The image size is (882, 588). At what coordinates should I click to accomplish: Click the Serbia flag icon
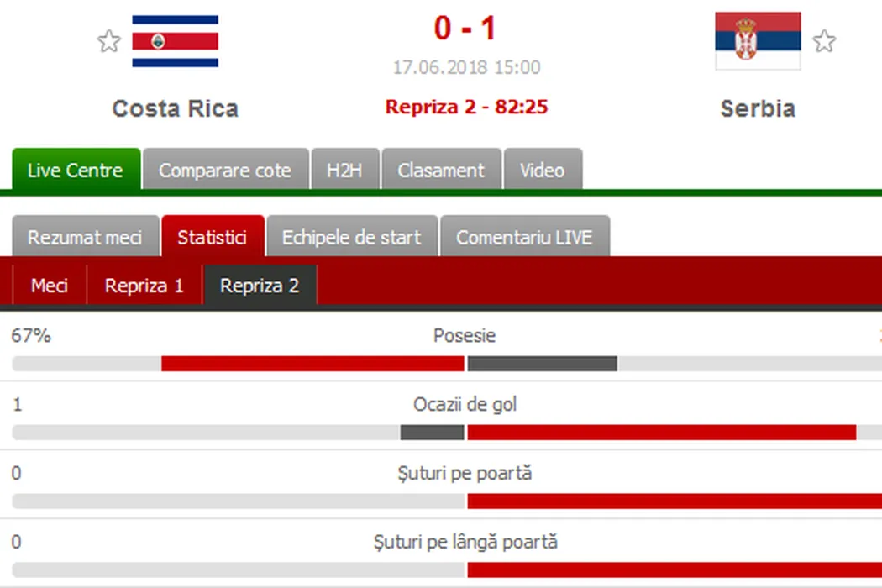tap(758, 40)
